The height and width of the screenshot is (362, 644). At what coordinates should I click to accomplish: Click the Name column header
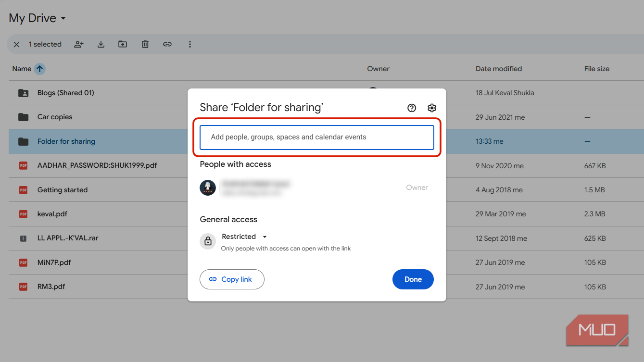(22, 69)
